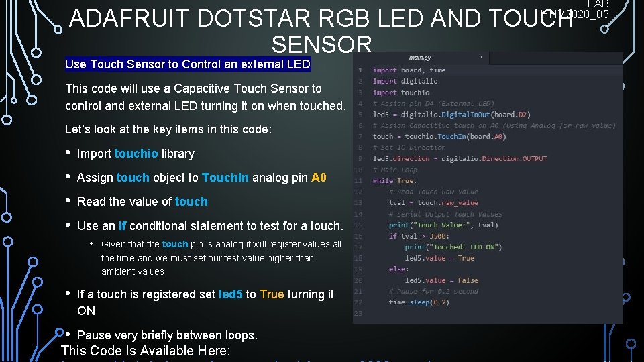This screenshot has width=644, height=362.
Task: Click the blue 'touchio' word in Import bullet
Action: pos(136,154)
